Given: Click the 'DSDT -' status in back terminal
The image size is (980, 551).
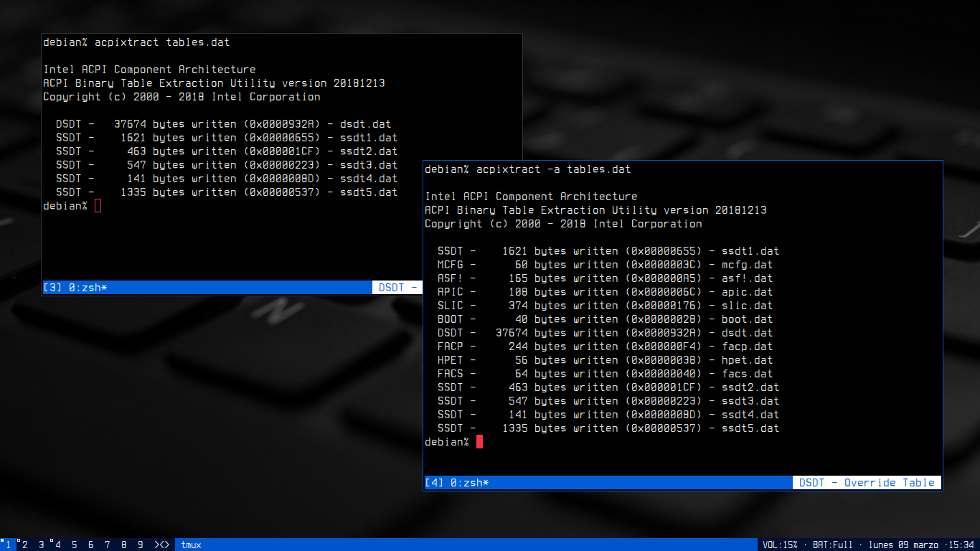Looking at the screenshot, I should click(x=397, y=288).
